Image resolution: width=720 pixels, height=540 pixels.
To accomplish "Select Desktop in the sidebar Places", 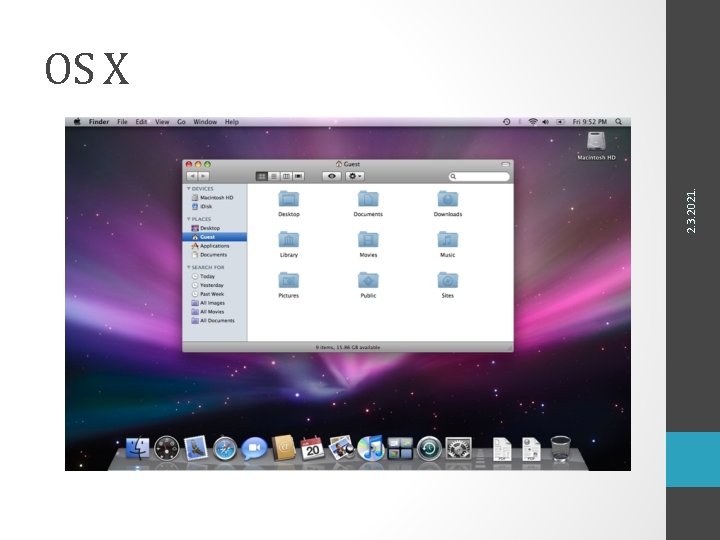I will (x=215, y=228).
